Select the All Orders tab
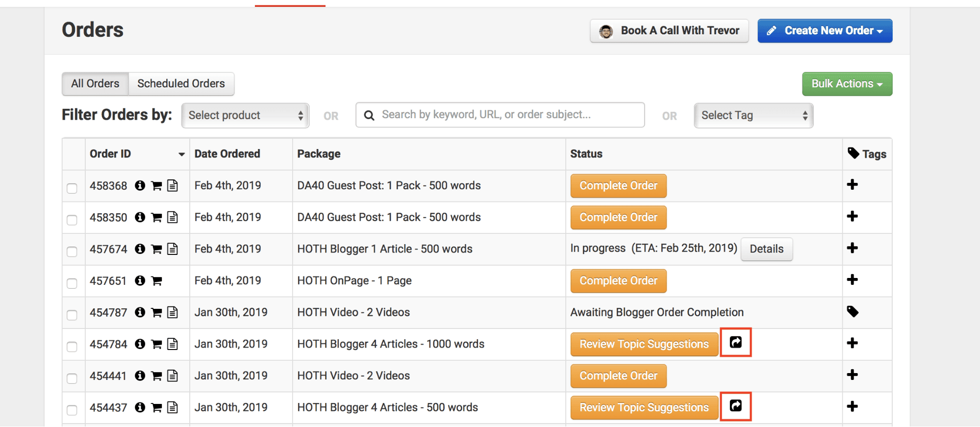This screenshot has height=427, width=980. [x=95, y=84]
